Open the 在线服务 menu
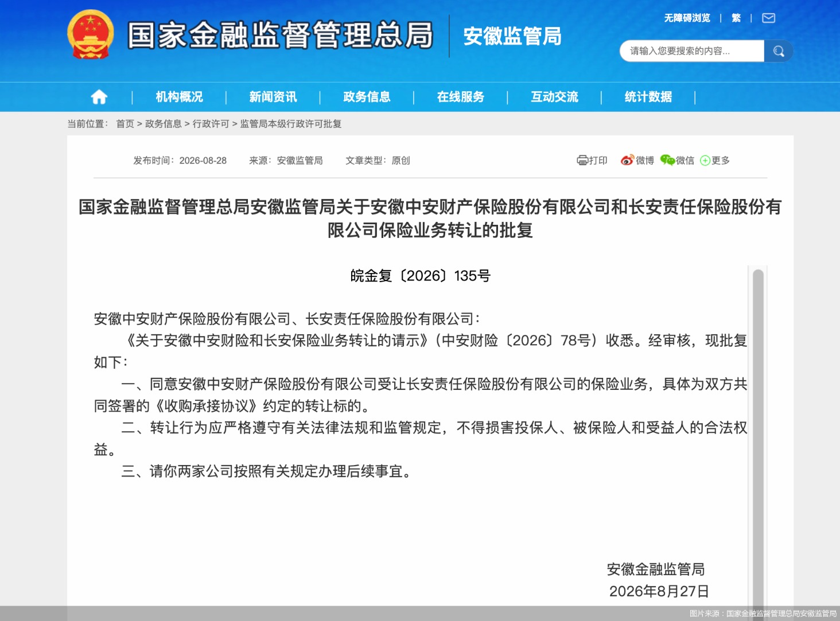Image resolution: width=840 pixels, height=621 pixels. (461, 97)
